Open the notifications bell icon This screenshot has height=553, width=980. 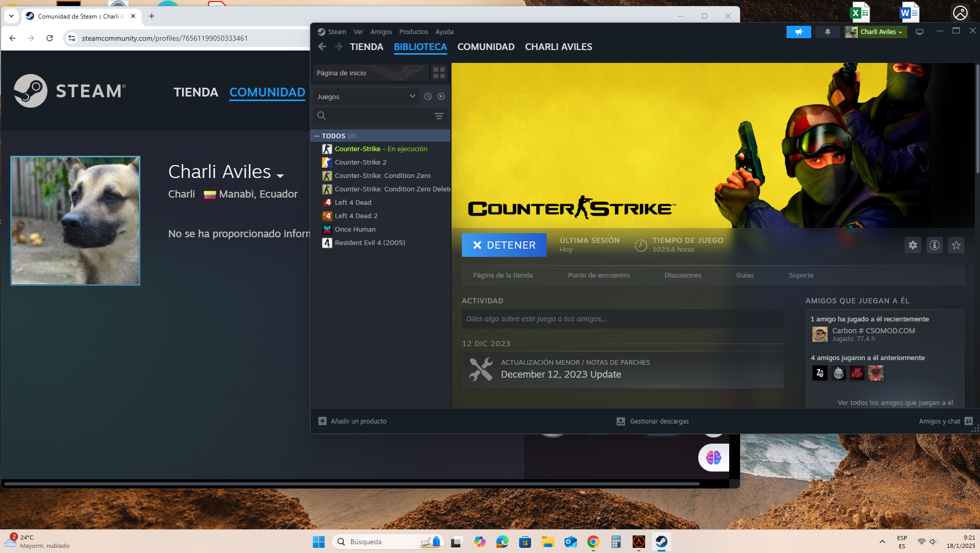click(x=828, y=32)
